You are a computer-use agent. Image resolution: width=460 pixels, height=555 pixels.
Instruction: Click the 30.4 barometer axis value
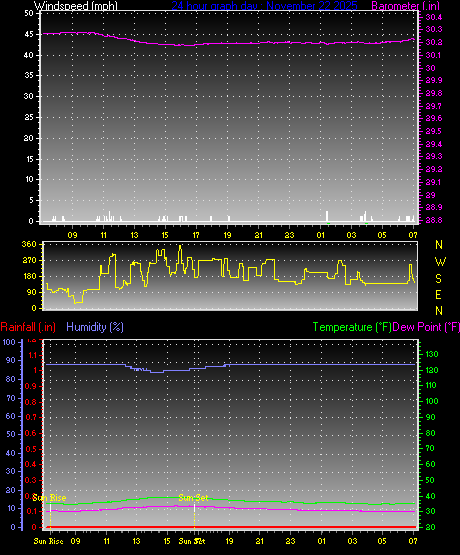[x=433, y=17]
